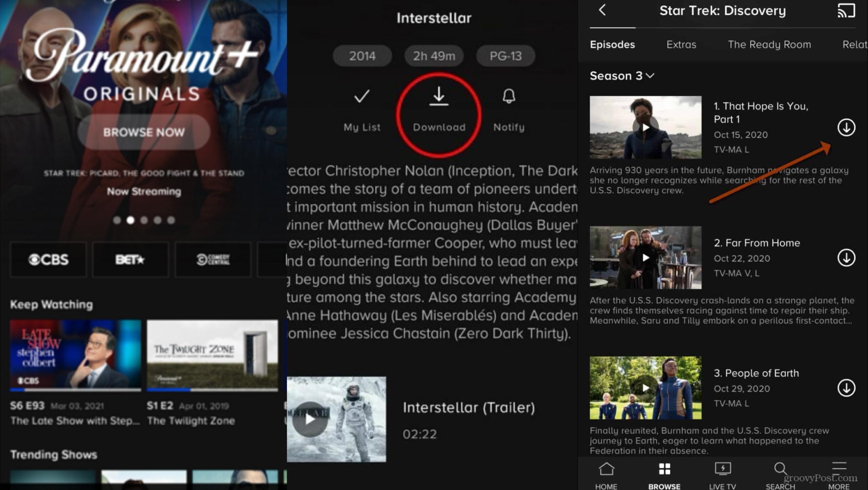Tap the Interstellar Download icon
The height and width of the screenshot is (490, 868).
[439, 96]
